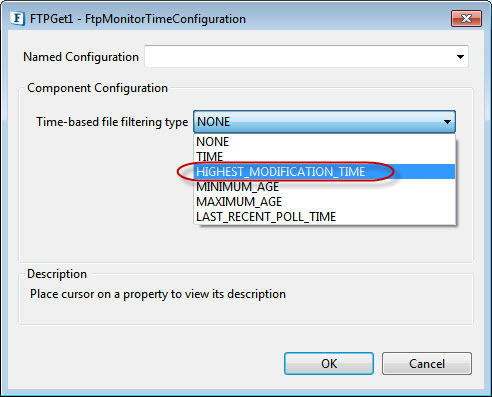Close the FtpMonitorTimeConfiguration dialog
This screenshot has height=397, width=492.
(x=466, y=18)
